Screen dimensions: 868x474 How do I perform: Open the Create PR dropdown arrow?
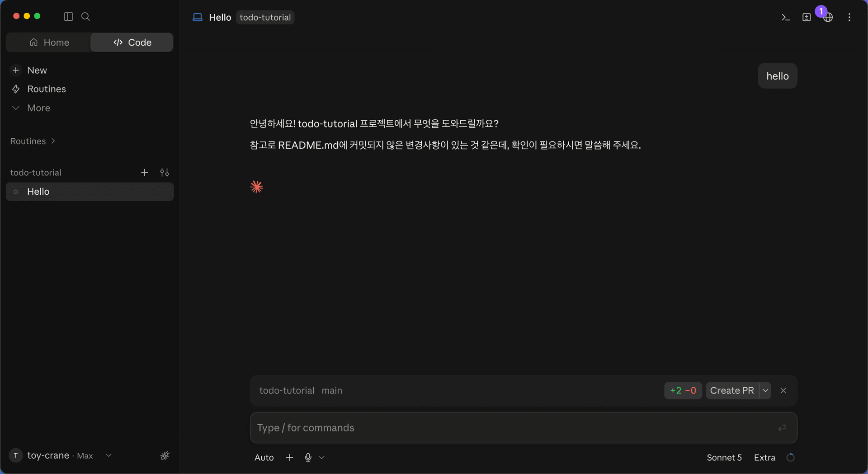click(765, 390)
